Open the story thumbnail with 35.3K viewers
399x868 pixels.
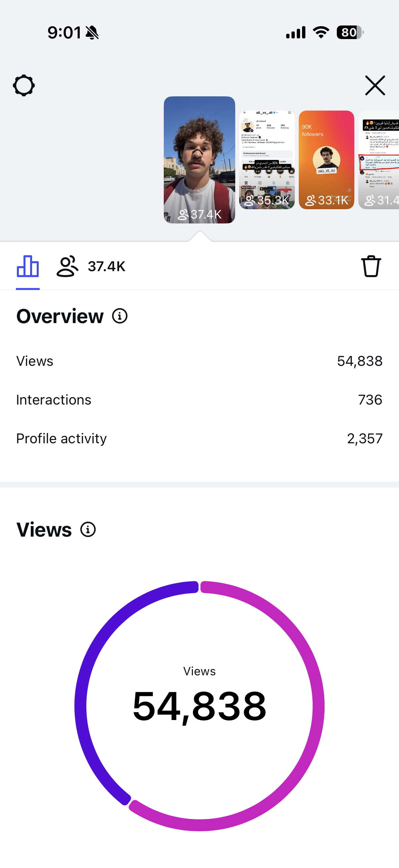click(x=267, y=160)
